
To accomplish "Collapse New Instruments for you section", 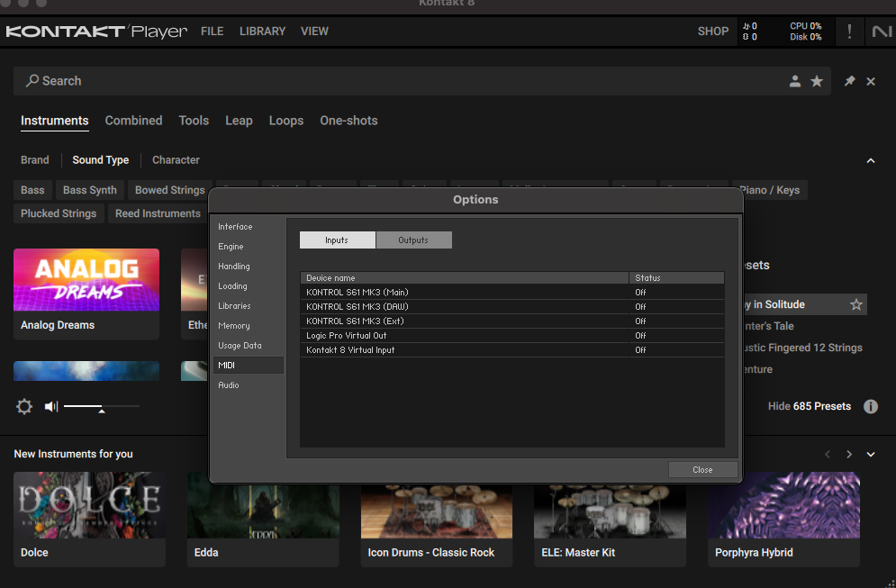I will pos(871,455).
